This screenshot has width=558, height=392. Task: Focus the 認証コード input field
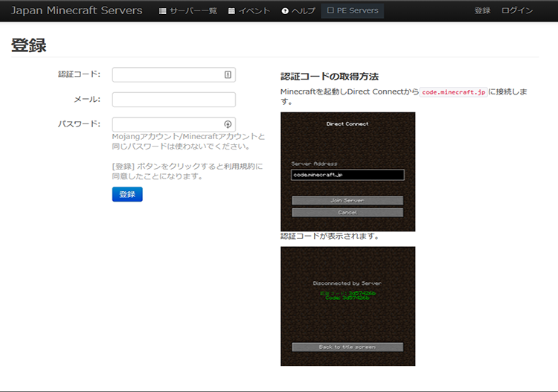point(173,74)
